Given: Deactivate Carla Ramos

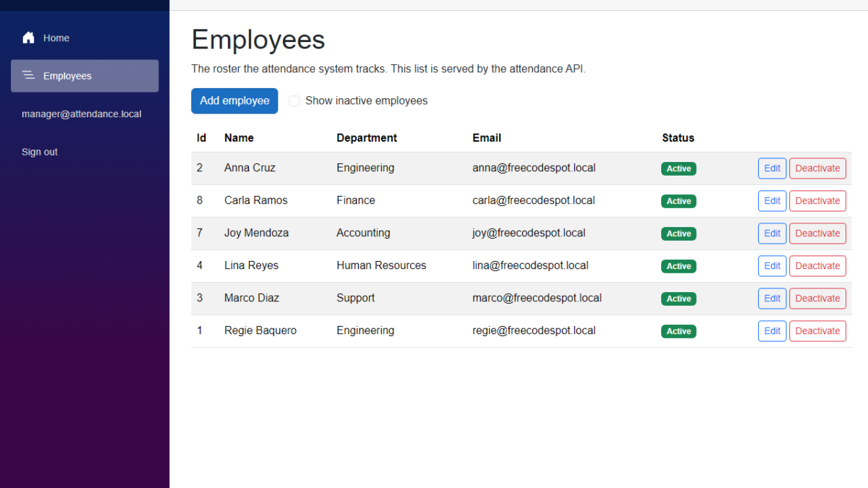Looking at the screenshot, I should pos(817,201).
